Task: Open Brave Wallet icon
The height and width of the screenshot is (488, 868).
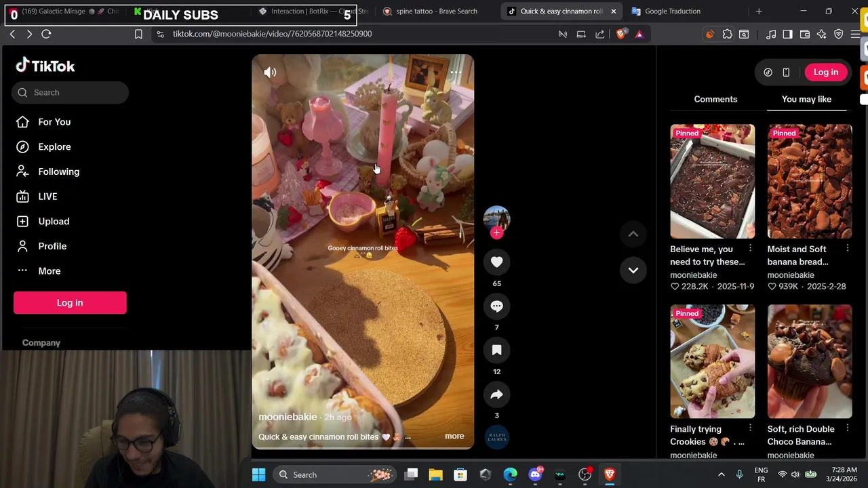Action: coord(805,34)
